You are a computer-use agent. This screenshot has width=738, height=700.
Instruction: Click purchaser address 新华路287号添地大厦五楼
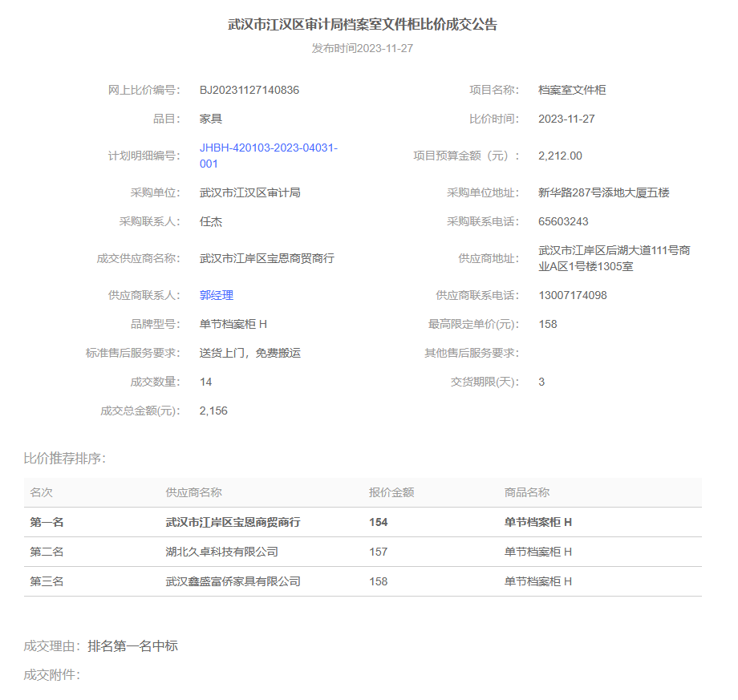click(603, 192)
